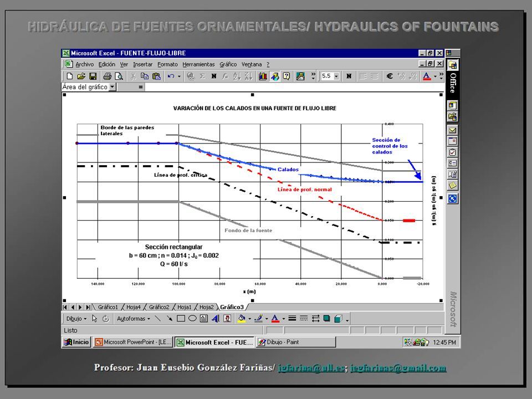Apply the yellow Fill Color paint bucket
Image resolution: width=532 pixels, height=399 pixels.
click(x=242, y=319)
